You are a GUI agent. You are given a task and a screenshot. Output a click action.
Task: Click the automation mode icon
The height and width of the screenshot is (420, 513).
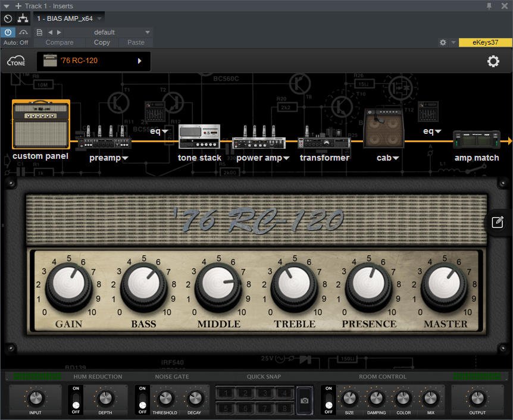[x=23, y=32]
